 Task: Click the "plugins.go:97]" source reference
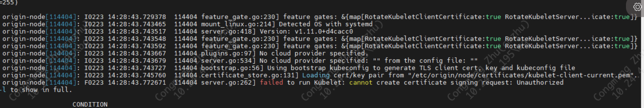pos(228,53)
